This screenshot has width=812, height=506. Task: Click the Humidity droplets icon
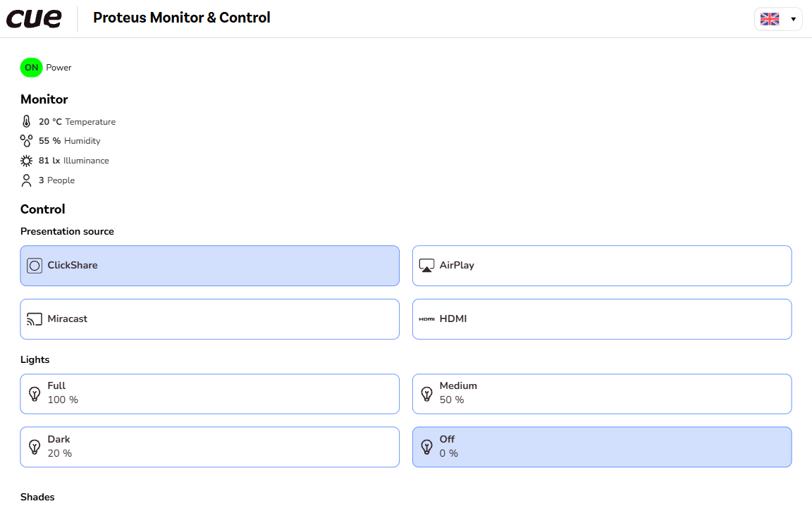(27, 141)
